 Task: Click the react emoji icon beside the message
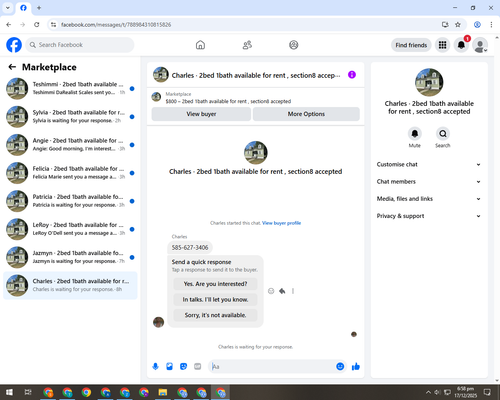(x=271, y=291)
